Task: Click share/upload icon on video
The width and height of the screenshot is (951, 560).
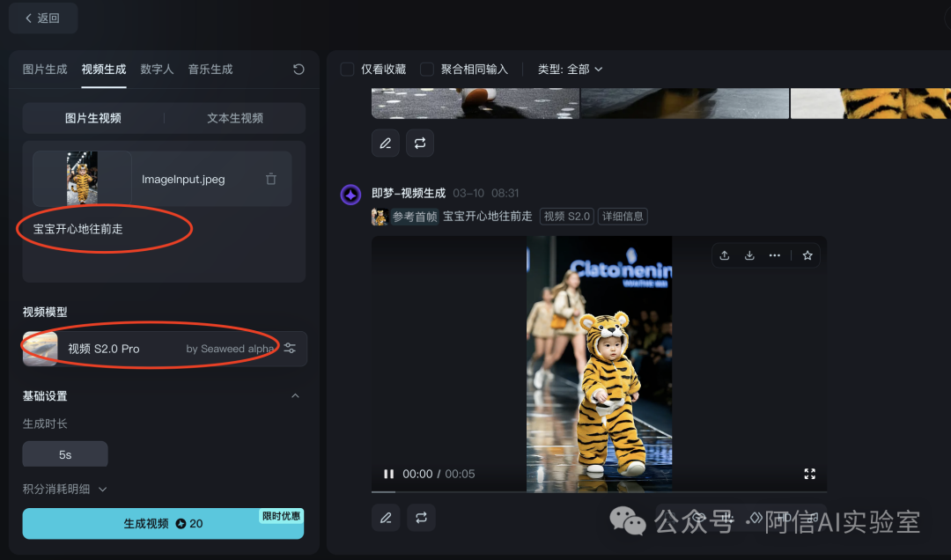Action: [x=724, y=255]
